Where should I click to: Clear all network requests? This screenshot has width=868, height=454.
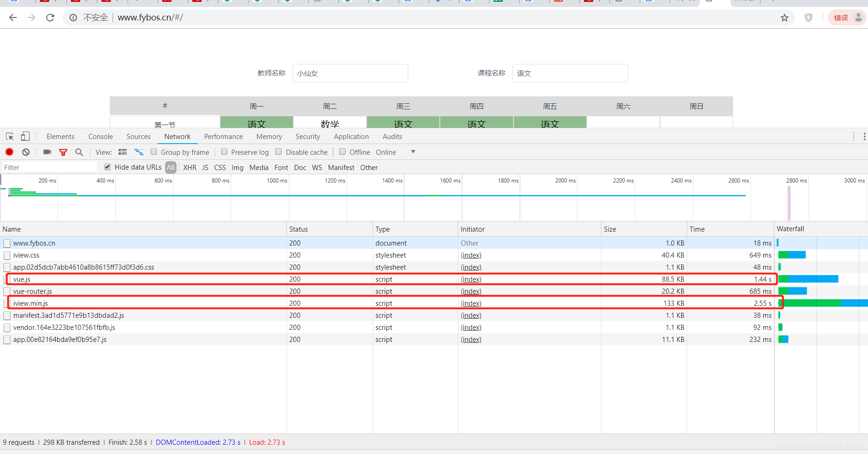point(25,152)
